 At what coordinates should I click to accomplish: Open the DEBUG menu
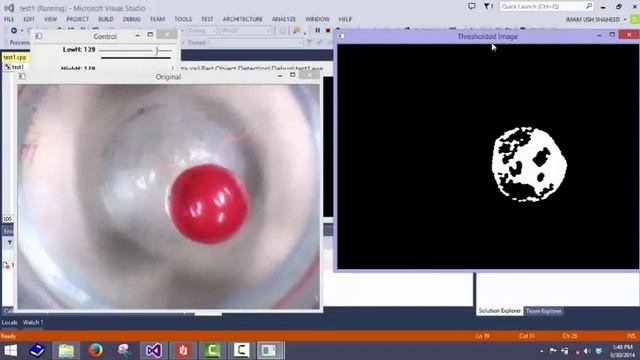click(131, 19)
